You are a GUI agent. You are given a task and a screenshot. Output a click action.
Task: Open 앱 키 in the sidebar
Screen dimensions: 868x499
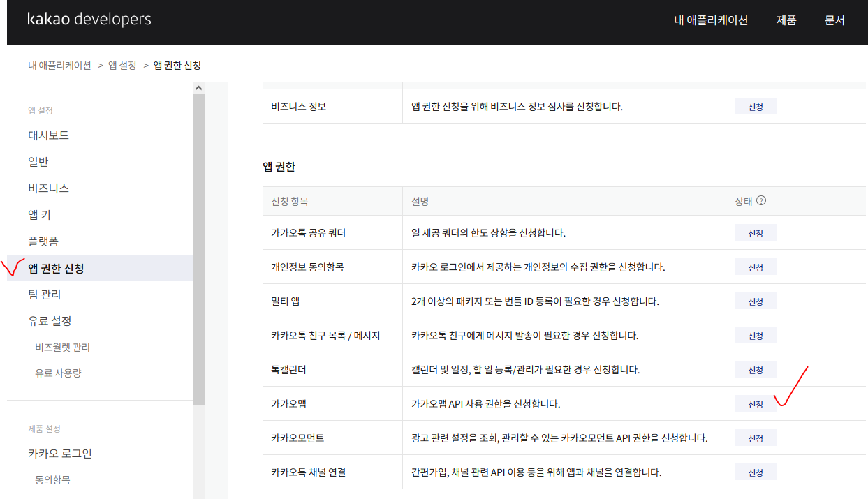point(39,215)
